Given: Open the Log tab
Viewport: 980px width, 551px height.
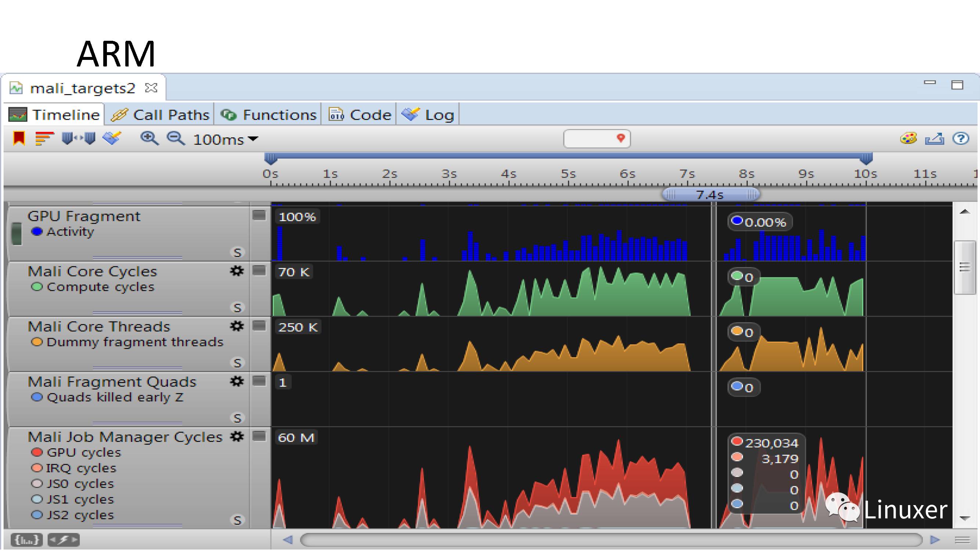Looking at the screenshot, I should [428, 115].
